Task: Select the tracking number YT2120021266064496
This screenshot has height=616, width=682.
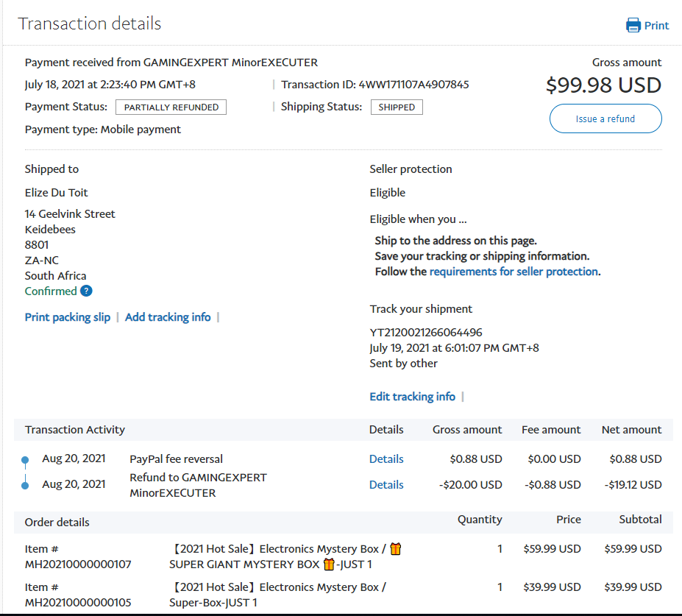Action: click(426, 333)
